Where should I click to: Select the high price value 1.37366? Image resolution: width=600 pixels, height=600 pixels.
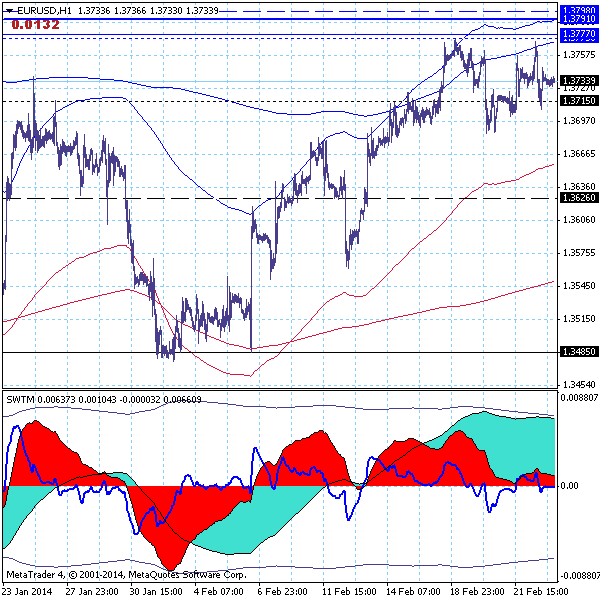(130, 11)
